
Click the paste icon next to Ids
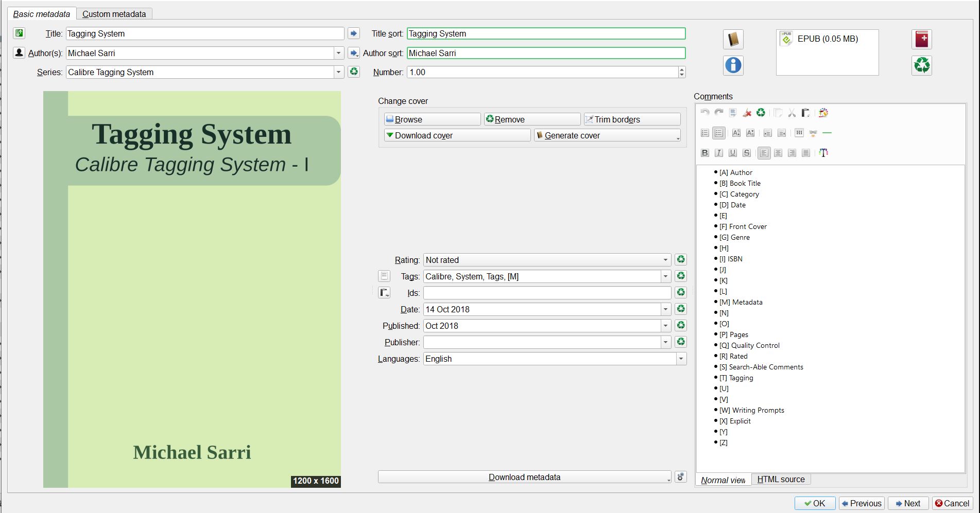click(x=384, y=293)
